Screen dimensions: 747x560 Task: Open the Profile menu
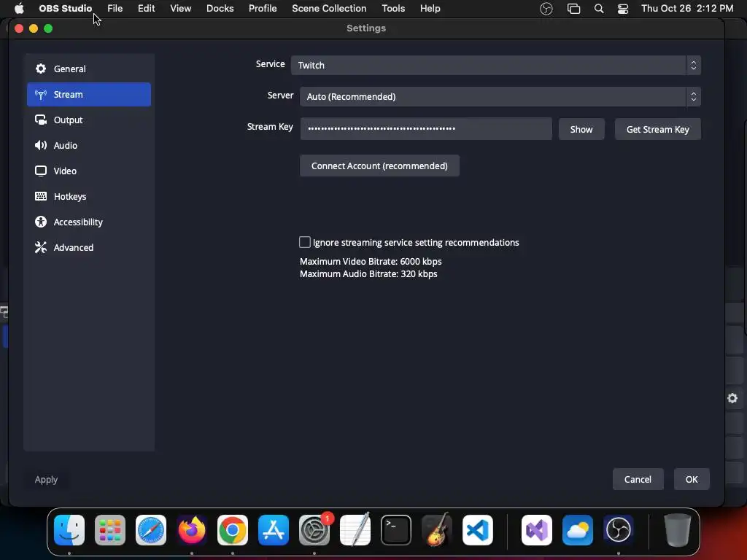coord(263,8)
